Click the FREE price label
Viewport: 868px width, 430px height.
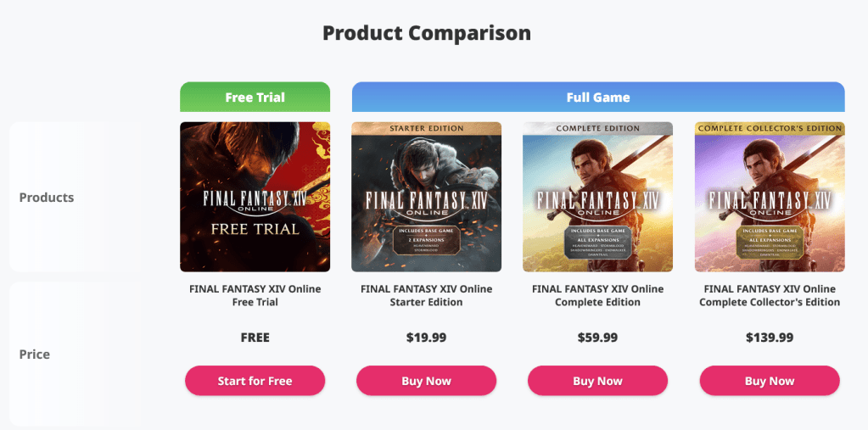(255, 338)
